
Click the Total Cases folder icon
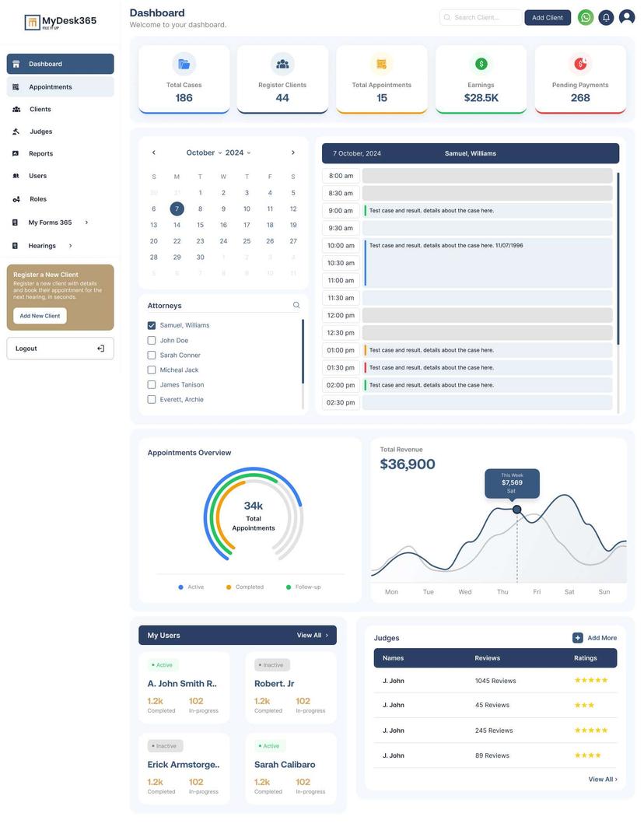(x=184, y=64)
